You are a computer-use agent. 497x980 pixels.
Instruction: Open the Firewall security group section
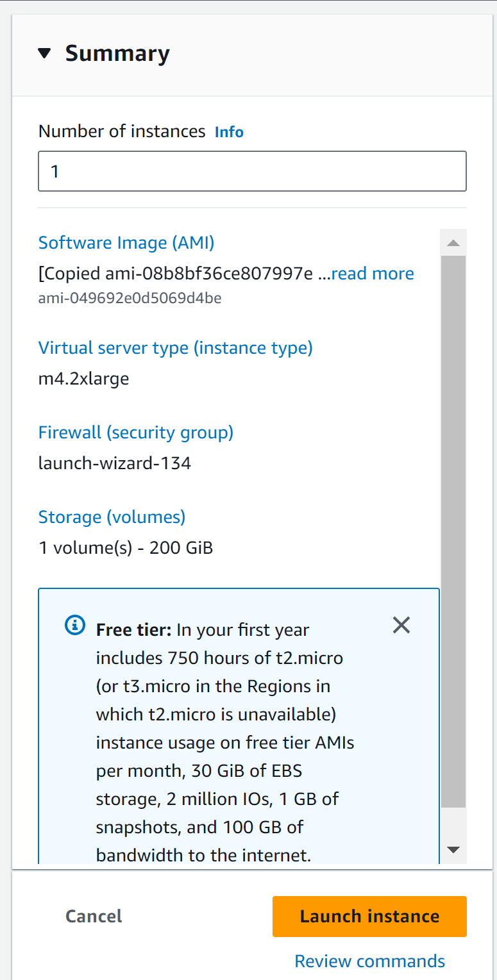136,432
